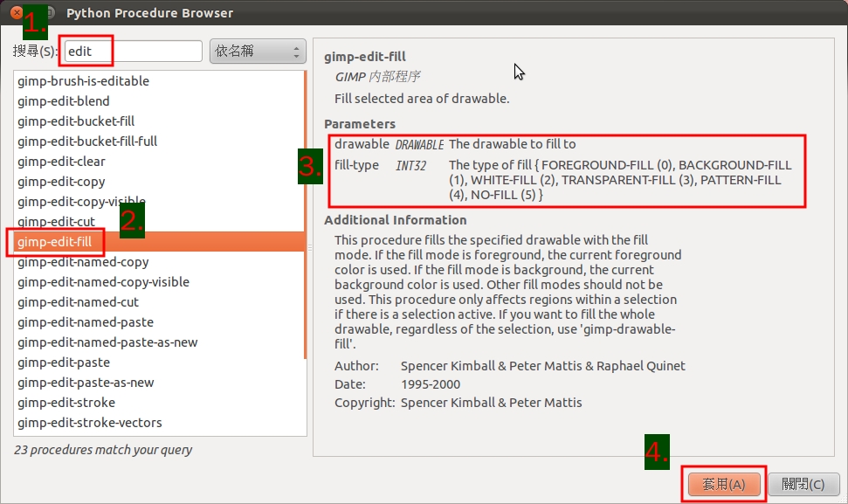Screen dimensions: 848x504
Task: Select gimp-edit-named-cut procedure
Action: click(x=159, y=301)
